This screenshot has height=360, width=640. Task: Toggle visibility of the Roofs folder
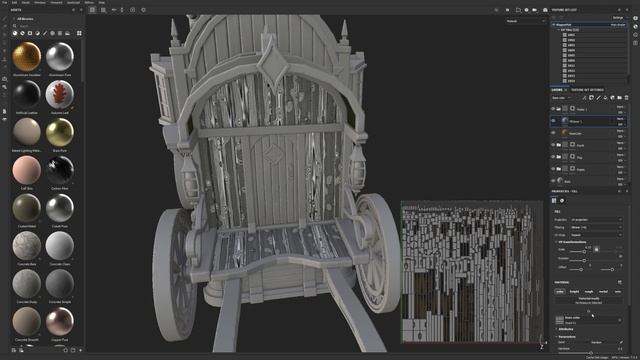(553, 145)
